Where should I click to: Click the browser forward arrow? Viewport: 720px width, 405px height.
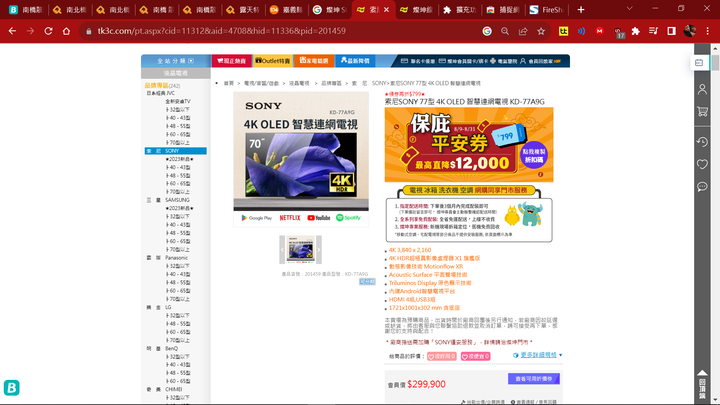pos(30,31)
